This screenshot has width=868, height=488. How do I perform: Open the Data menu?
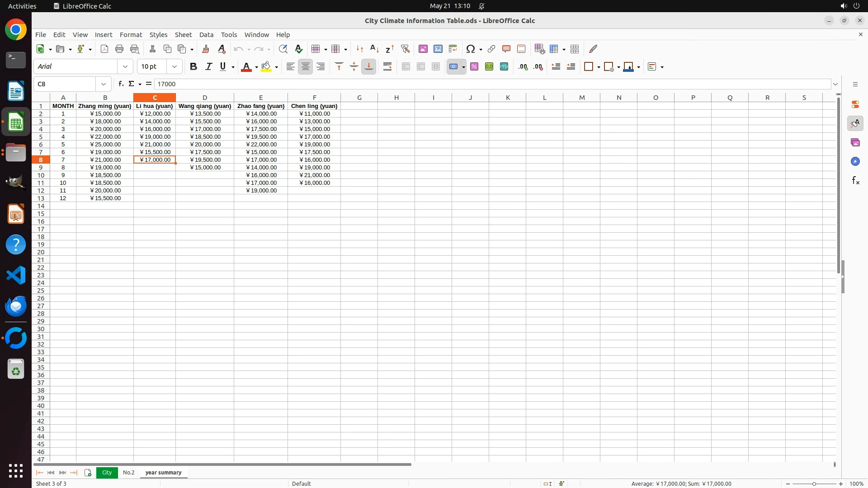click(206, 34)
